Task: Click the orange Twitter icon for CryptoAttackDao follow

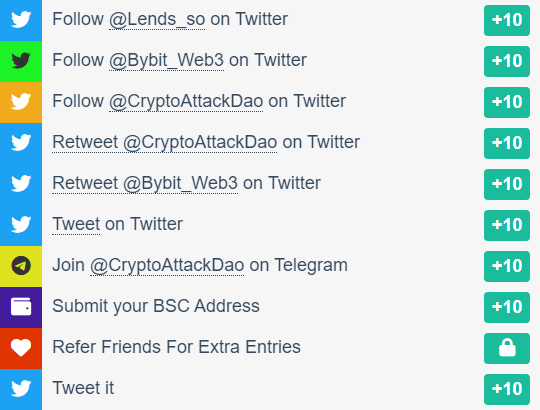Action: [21, 102]
